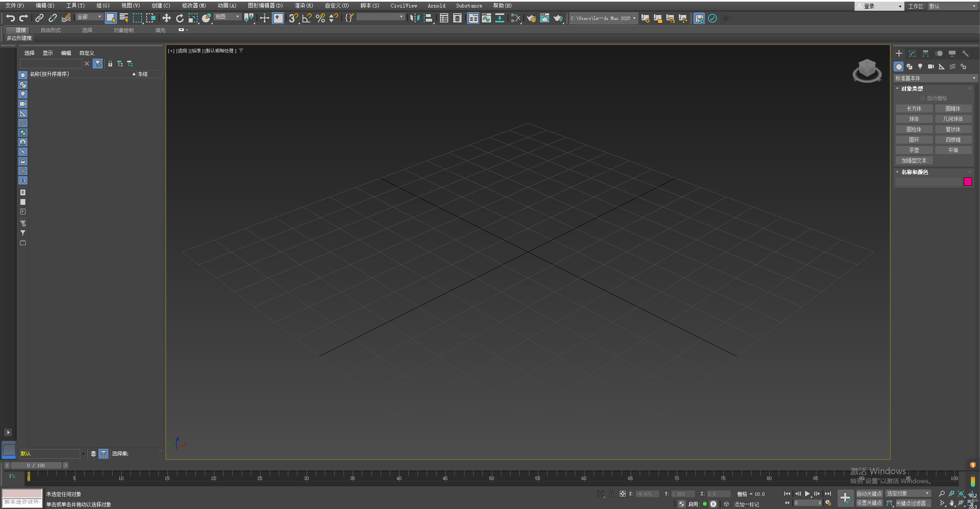The image size is (980, 509).
Task: Open the 选定对象 key filter dropdown
Action: 908,493
